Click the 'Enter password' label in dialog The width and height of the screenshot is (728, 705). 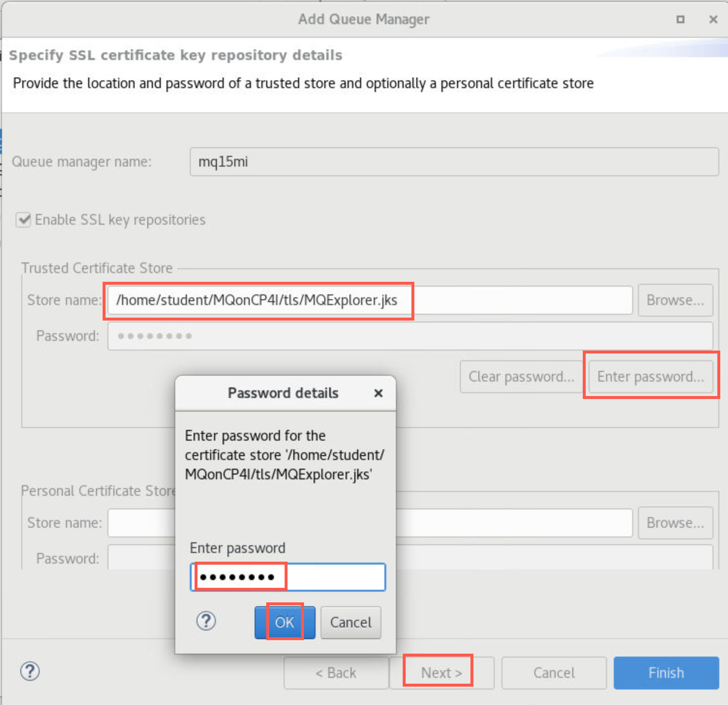pos(238,548)
